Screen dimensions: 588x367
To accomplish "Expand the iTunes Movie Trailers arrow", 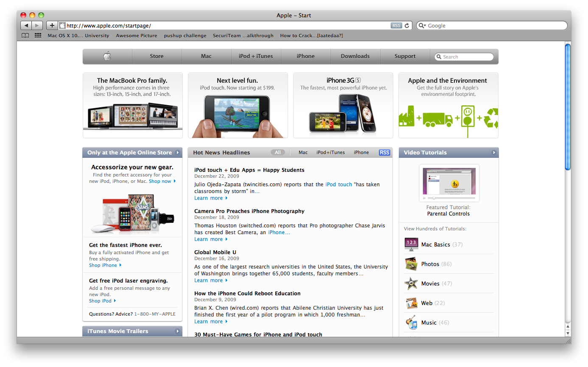I will (x=177, y=331).
